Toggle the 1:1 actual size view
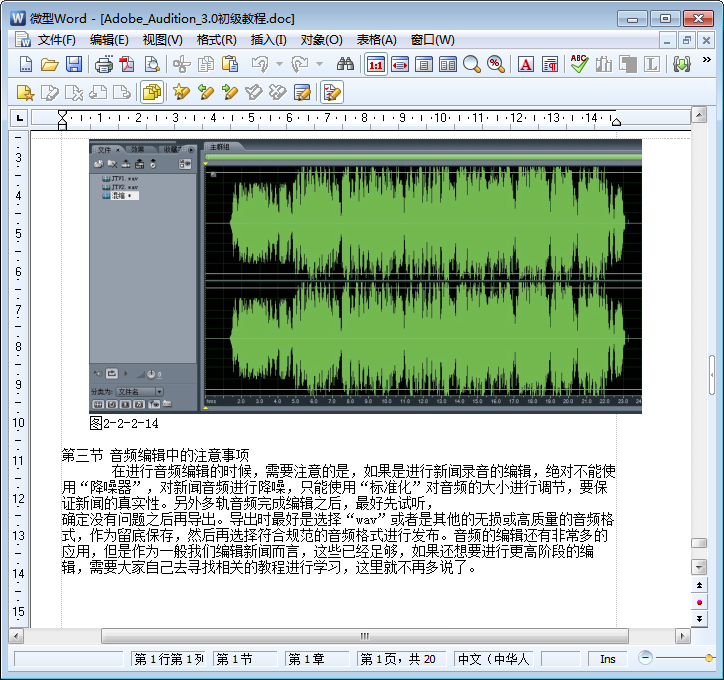The height and width of the screenshot is (680, 724). 376,64
